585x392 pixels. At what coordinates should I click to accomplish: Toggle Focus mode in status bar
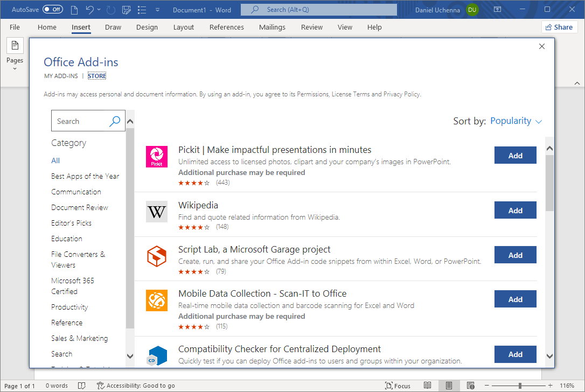pyautogui.click(x=398, y=386)
